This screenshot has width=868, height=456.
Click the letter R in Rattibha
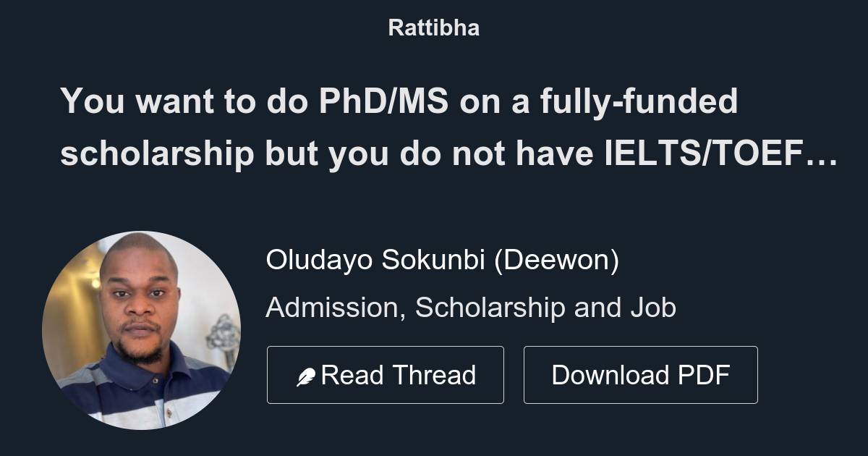395,28
